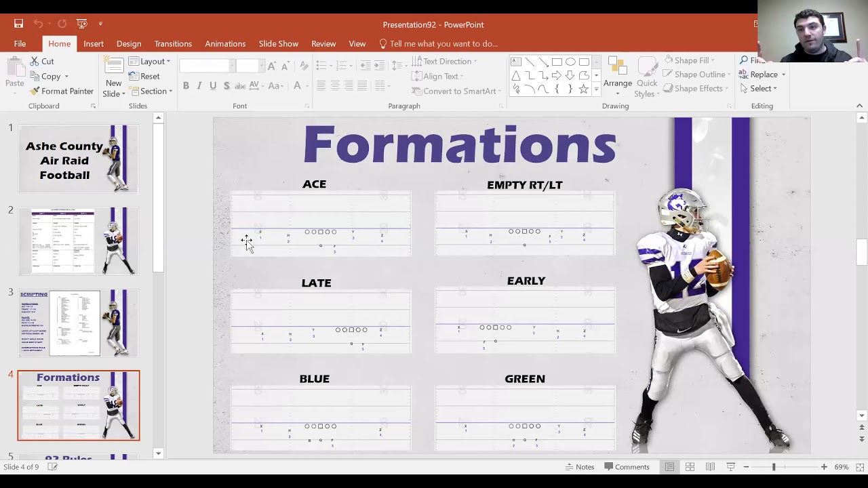Switch to the Insert ribbon tab
Image resolution: width=868 pixels, height=488 pixels.
[x=94, y=43]
